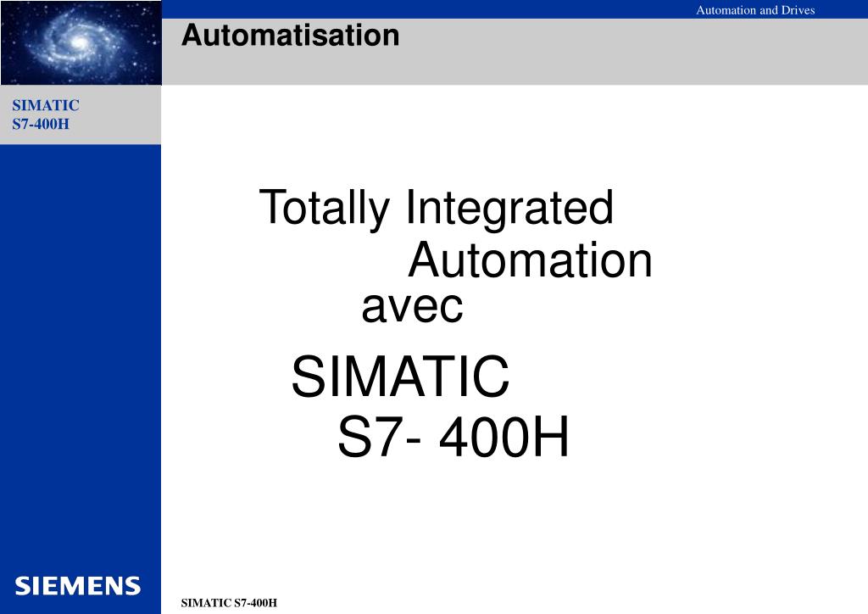
Task: Click the SIEMENS logo
Action: [x=77, y=586]
